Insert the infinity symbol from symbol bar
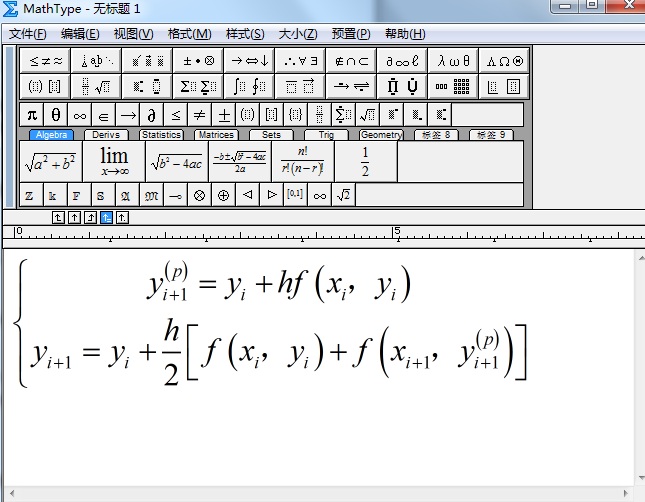The image size is (645, 502). coord(79,114)
